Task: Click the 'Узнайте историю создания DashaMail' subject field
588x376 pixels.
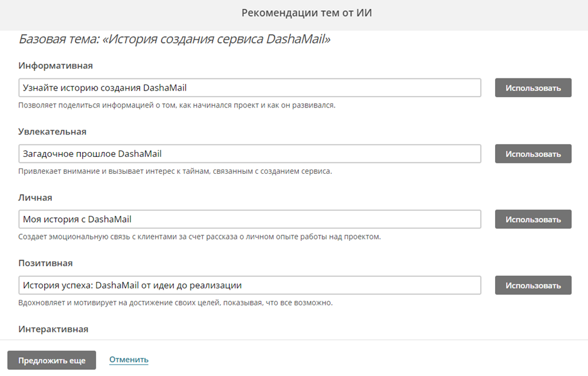Action: [x=249, y=88]
